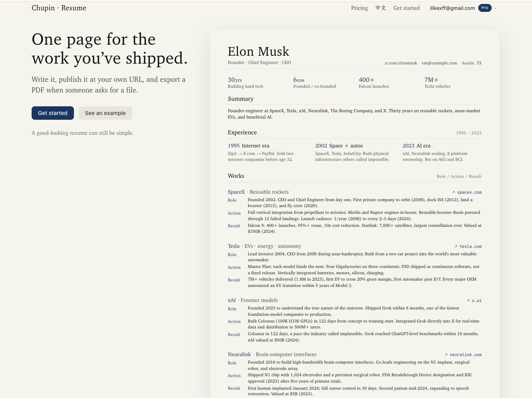The image size is (532, 398).
Task: Open the Pricing page
Action: 359,8
